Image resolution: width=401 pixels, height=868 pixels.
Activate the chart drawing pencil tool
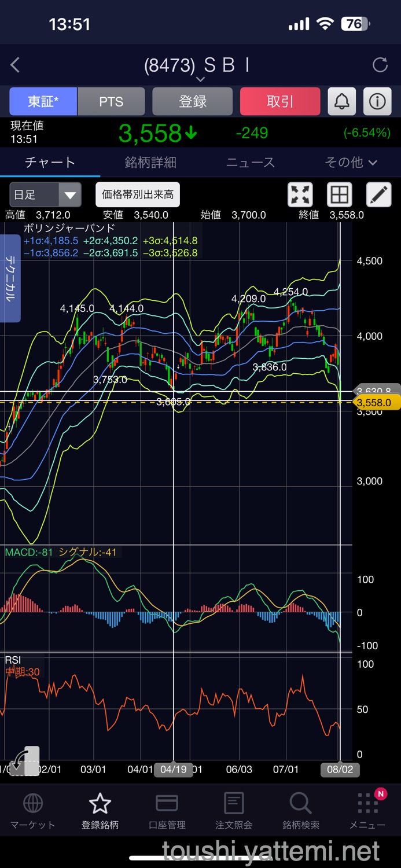pyautogui.click(x=379, y=195)
